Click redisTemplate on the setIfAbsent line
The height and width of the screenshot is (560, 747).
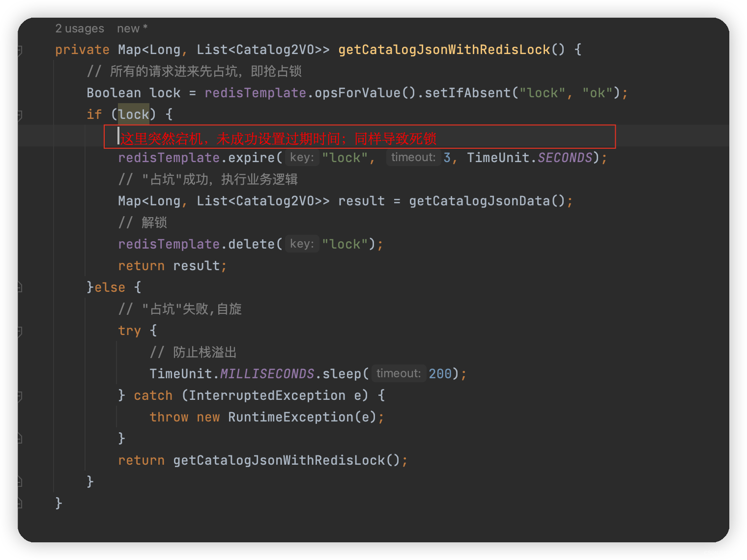(x=256, y=93)
